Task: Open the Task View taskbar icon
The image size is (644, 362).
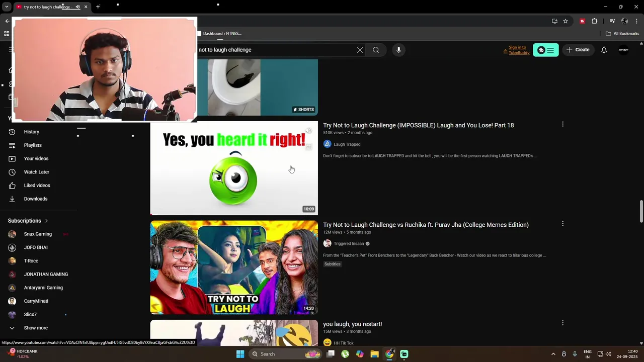Action: (x=331, y=354)
